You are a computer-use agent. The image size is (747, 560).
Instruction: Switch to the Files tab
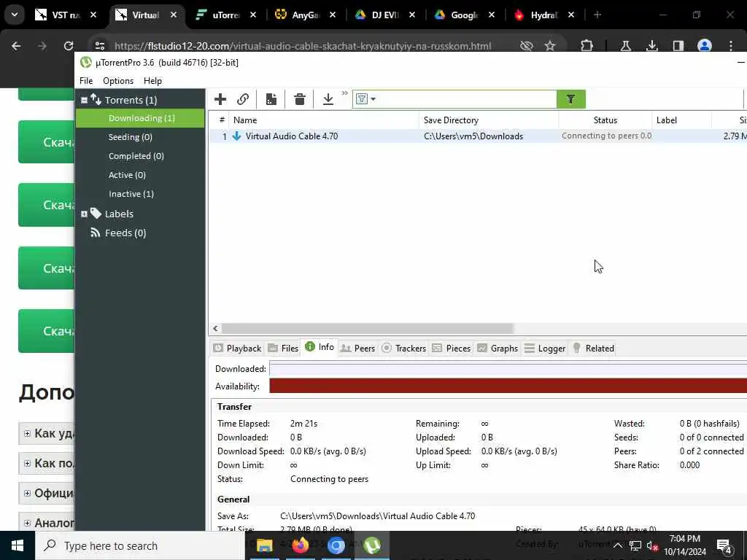point(283,349)
